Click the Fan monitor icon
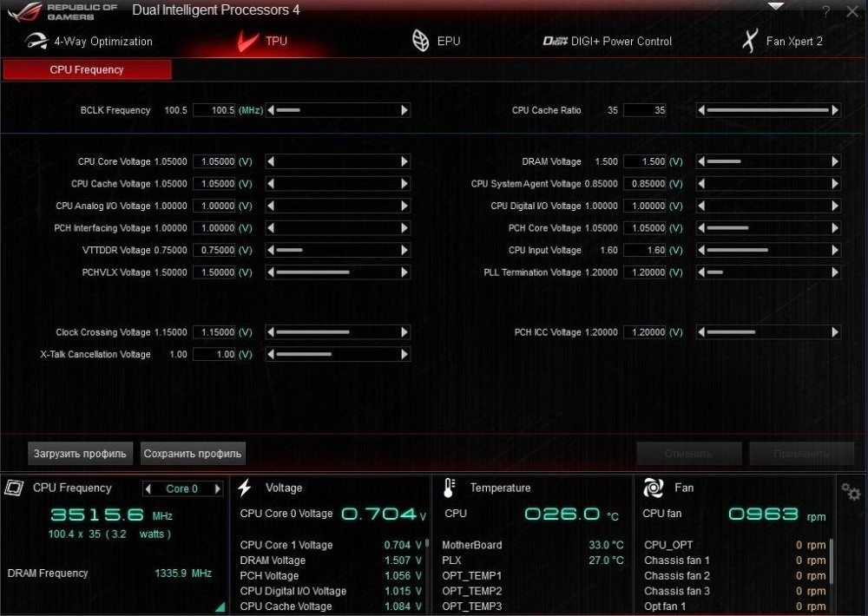The width and height of the screenshot is (868, 616). [x=654, y=488]
